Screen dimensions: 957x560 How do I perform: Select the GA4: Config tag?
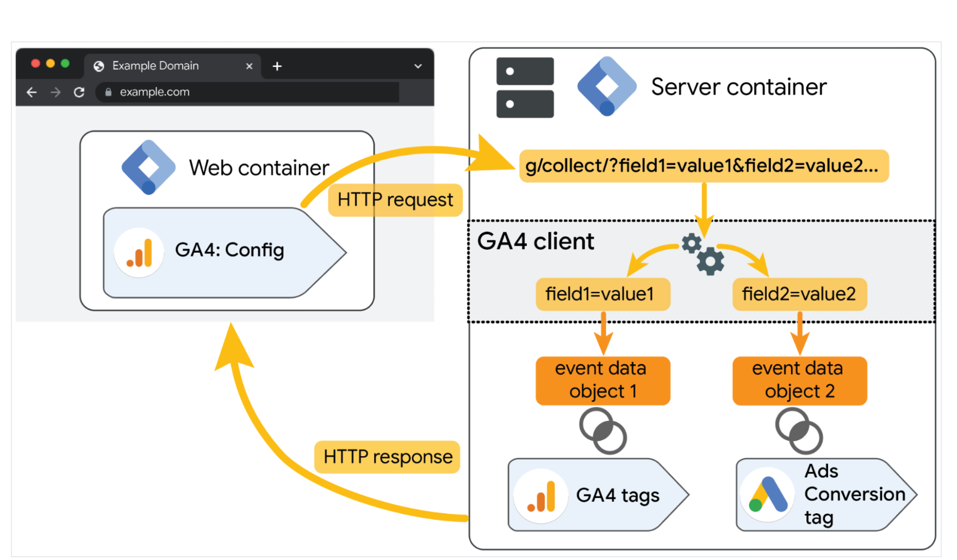[225, 253]
